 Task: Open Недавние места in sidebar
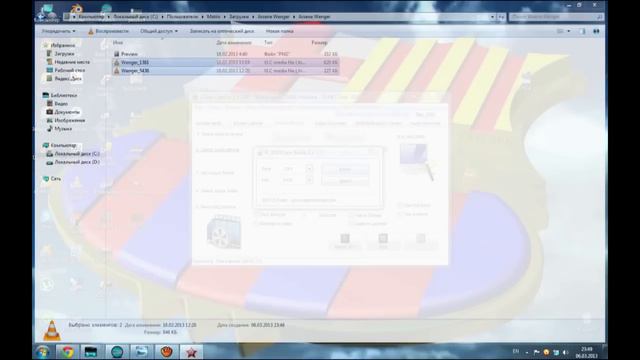72,62
